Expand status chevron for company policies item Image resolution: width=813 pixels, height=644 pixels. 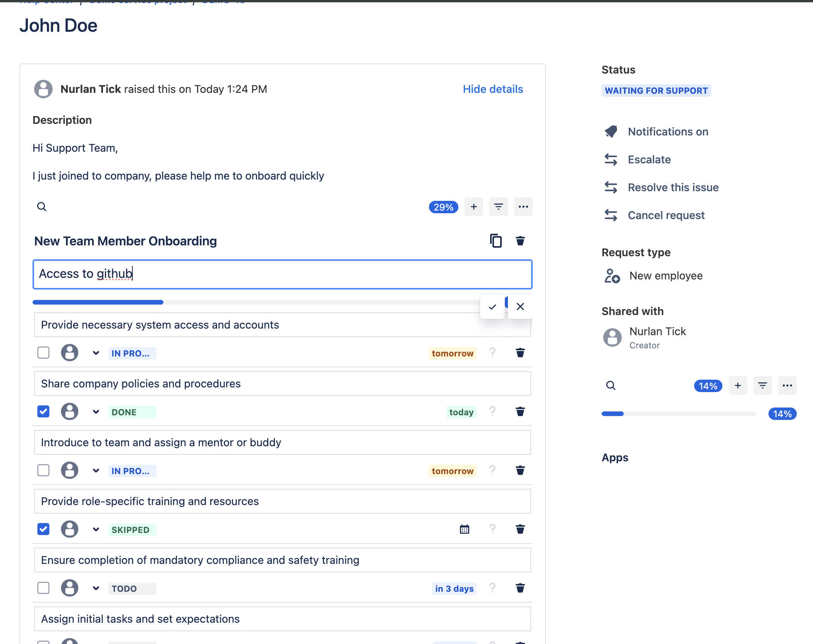click(96, 412)
